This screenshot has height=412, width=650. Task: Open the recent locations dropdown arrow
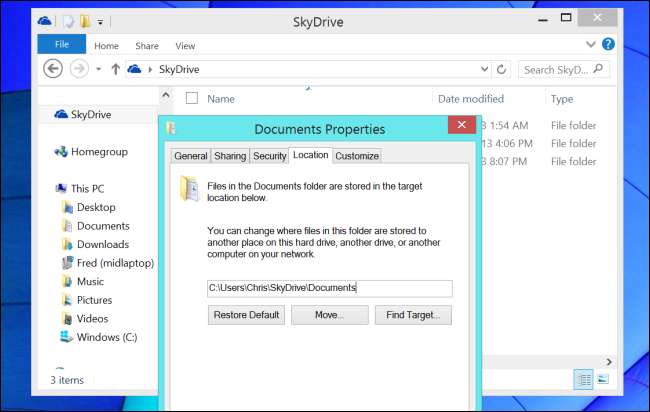(x=98, y=69)
